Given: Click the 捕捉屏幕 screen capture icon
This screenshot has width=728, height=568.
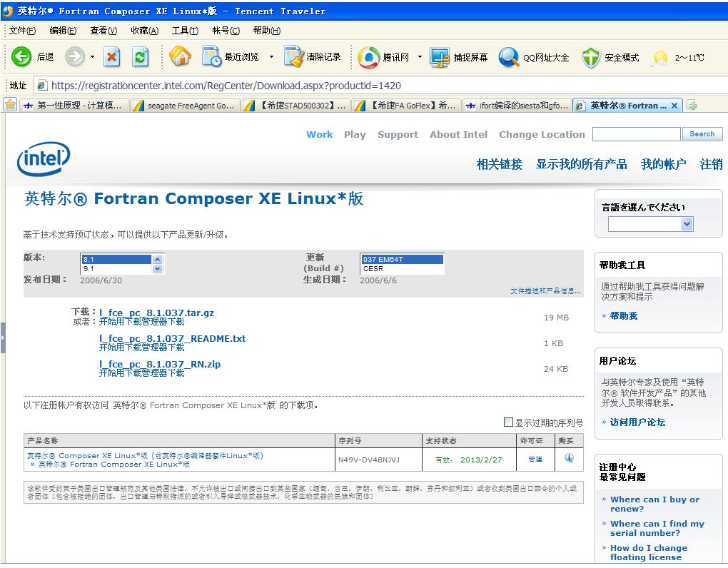Looking at the screenshot, I should point(439,58).
